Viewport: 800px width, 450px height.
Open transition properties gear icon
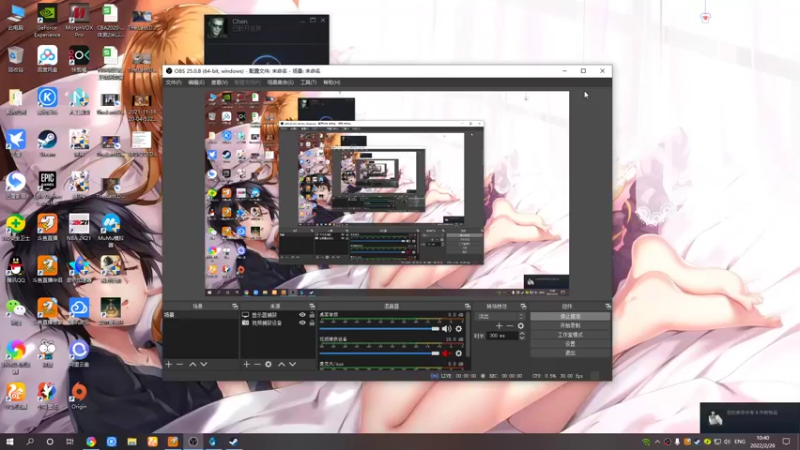click(x=520, y=326)
